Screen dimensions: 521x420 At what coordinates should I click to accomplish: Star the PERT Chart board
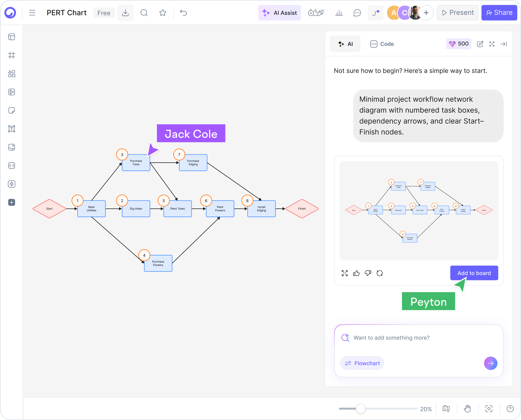coord(163,13)
